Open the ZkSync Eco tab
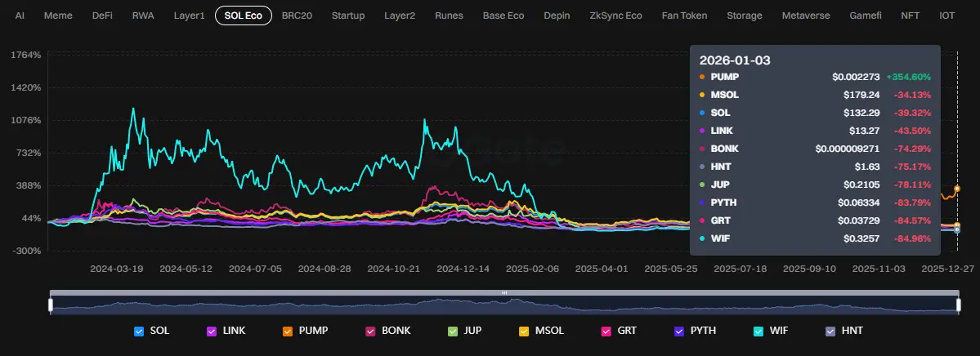 pos(615,16)
